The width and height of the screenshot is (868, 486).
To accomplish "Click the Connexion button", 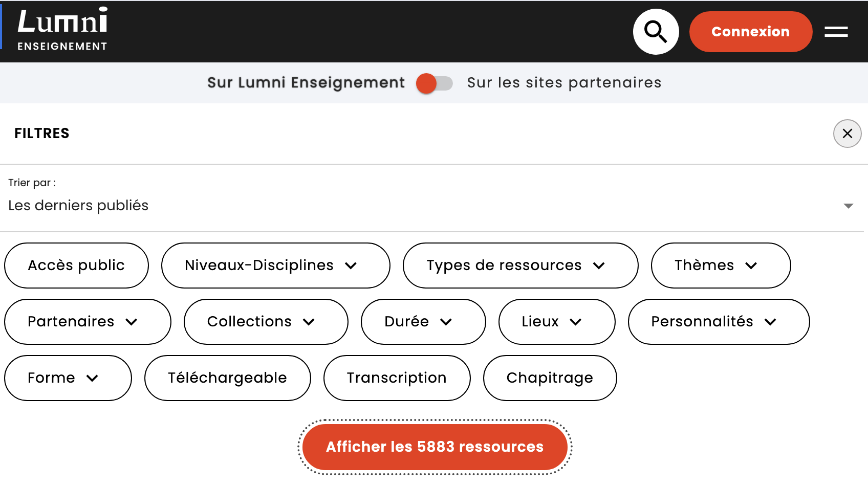I will tap(750, 32).
